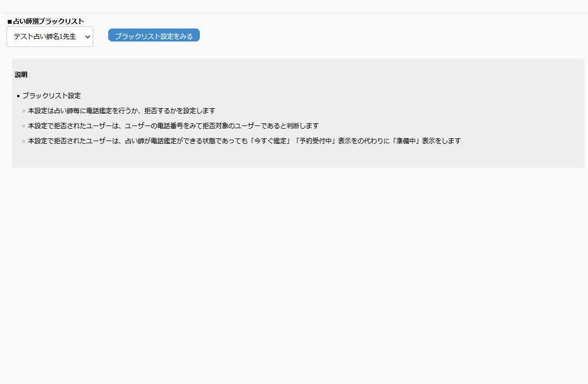Click the 「準備中」 text
This screenshot has height=384, width=588.
click(x=404, y=141)
